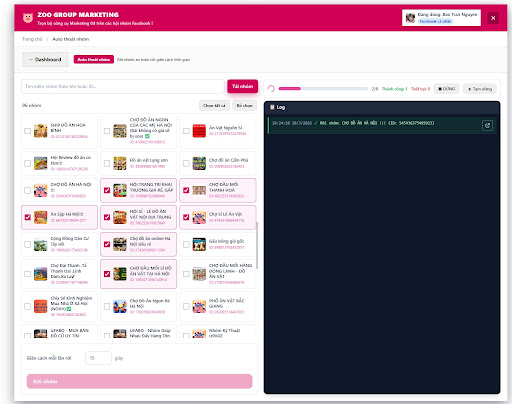Open thumbnail of Cộng Đồng Dân Cư Tây Hồ

(41, 244)
